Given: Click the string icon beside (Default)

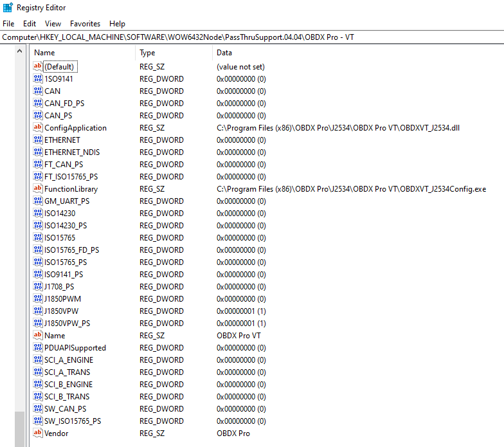Looking at the screenshot, I should [37, 66].
